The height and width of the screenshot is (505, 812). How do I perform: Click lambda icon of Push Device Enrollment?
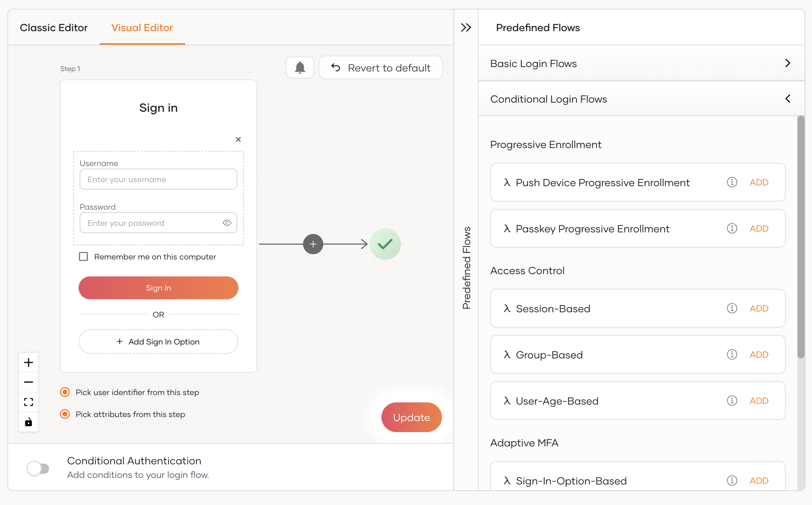(x=507, y=183)
